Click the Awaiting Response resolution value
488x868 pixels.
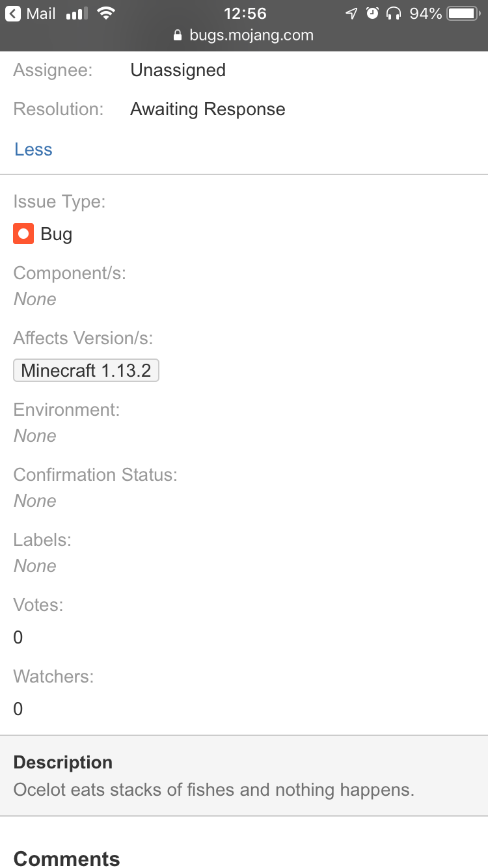point(208,109)
